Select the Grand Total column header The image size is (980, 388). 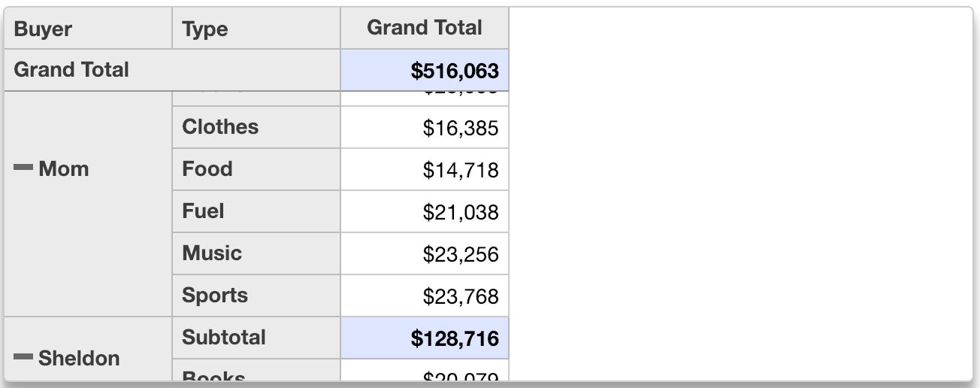click(x=424, y=28)
